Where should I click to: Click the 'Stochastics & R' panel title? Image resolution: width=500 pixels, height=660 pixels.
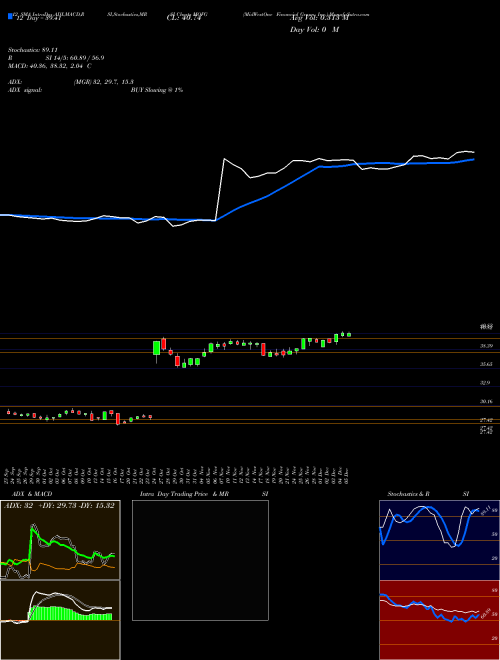409,494
